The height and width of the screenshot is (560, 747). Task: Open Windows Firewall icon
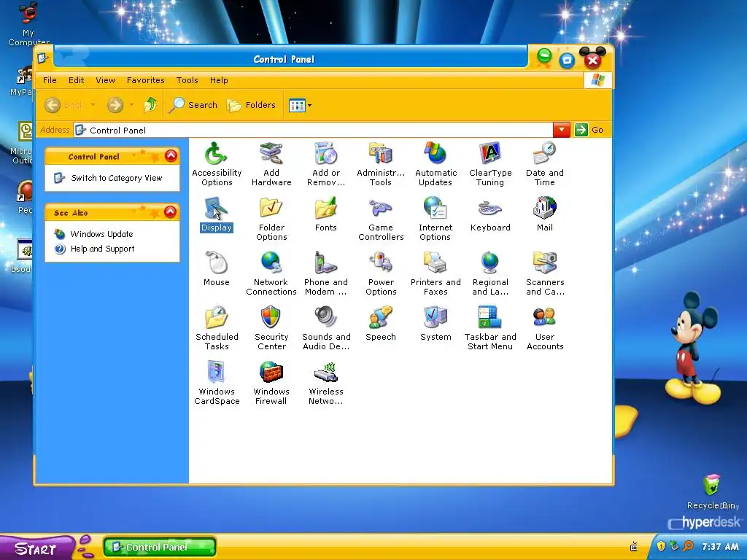(x=271, y=384)
